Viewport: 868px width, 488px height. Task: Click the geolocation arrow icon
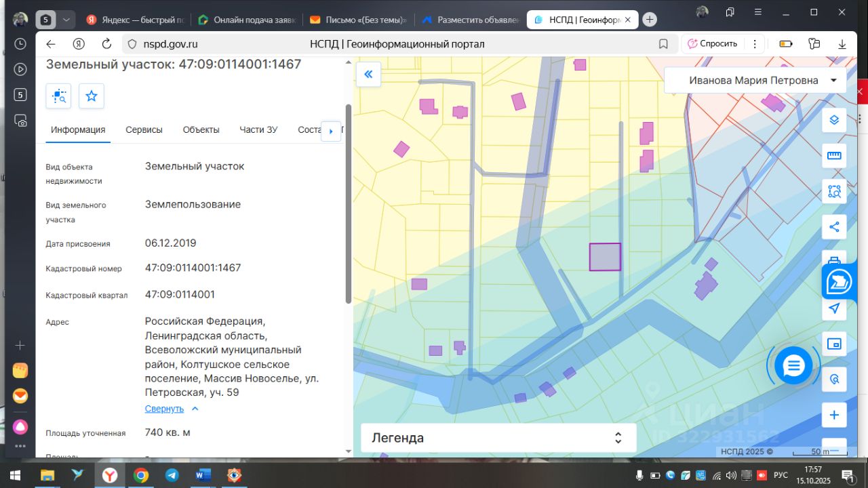834,308
